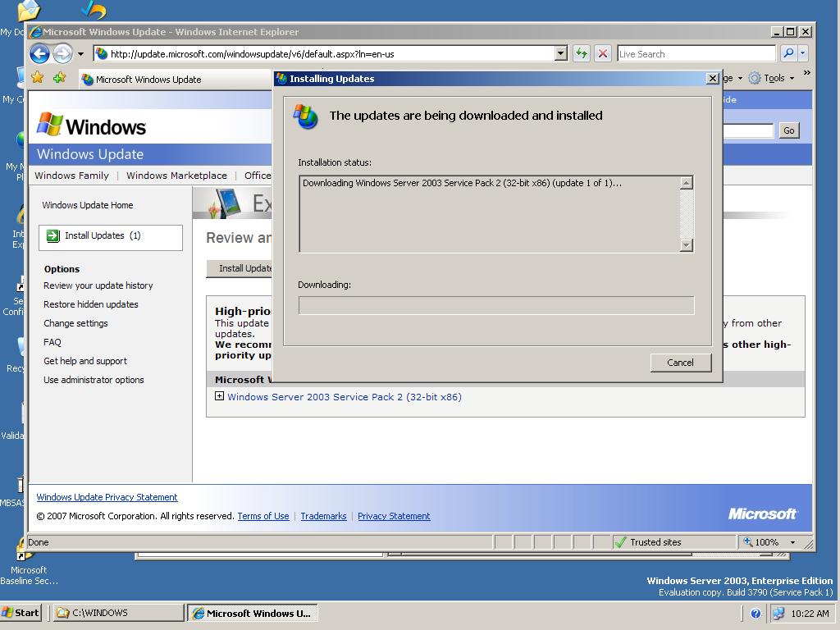Screen dimensions: 840x630
Task: Open the Windows Family menu link
Action: click(72, 176)
